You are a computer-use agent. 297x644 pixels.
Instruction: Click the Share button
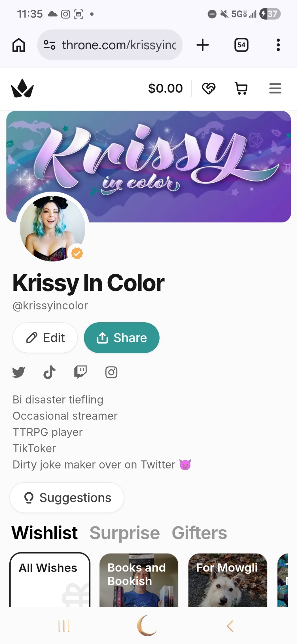tap(122, 338)
